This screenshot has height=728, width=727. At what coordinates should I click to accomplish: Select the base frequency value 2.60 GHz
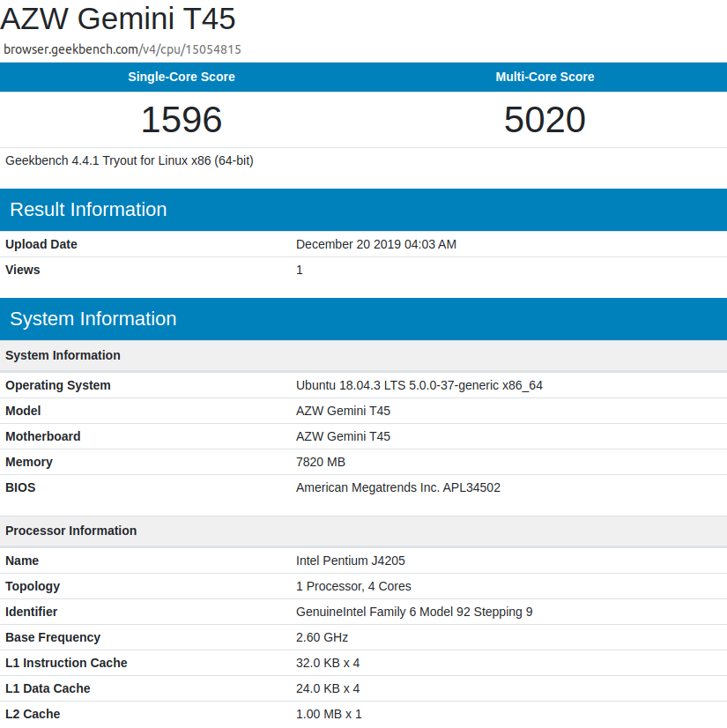323,637
